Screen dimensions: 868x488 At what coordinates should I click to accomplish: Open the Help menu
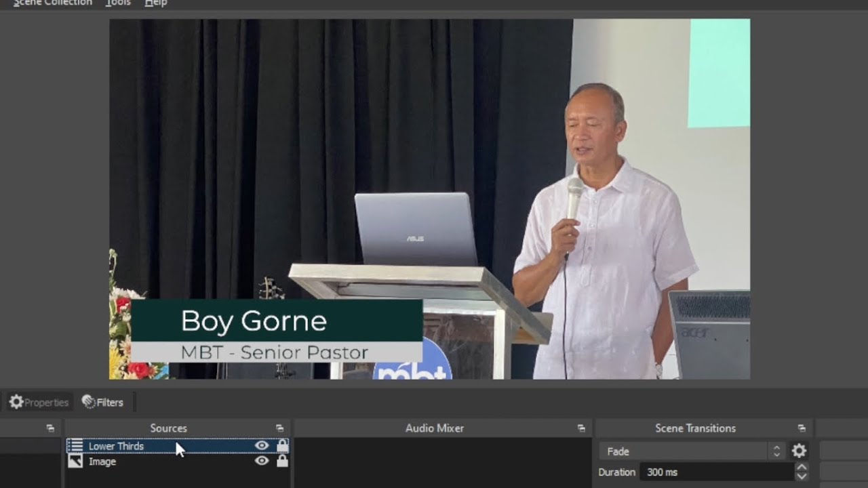(156, 3)
